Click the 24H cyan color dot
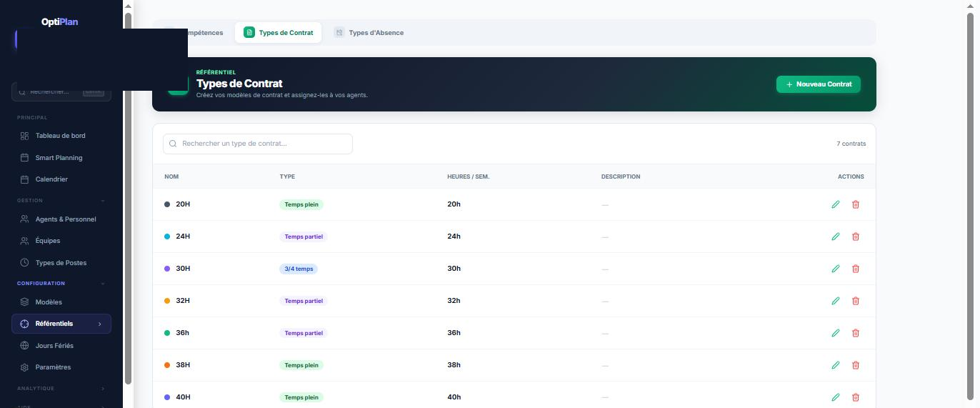 [x=167, y=237]
